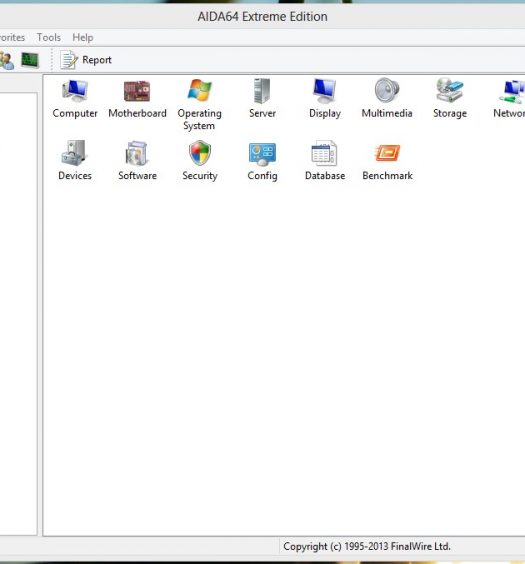The width and height of the screenshot is (525, 564).
Task: Open the Benchmark category icon
Action: (x=387, y=153)
